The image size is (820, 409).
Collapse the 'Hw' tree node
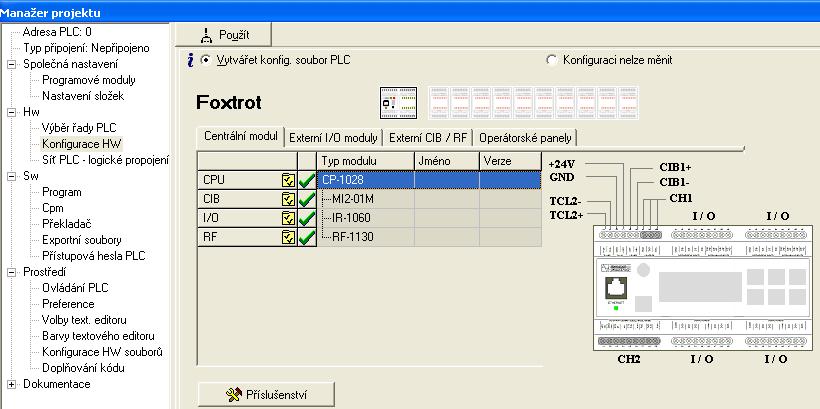pyautogui.click(x=12, y=112)
